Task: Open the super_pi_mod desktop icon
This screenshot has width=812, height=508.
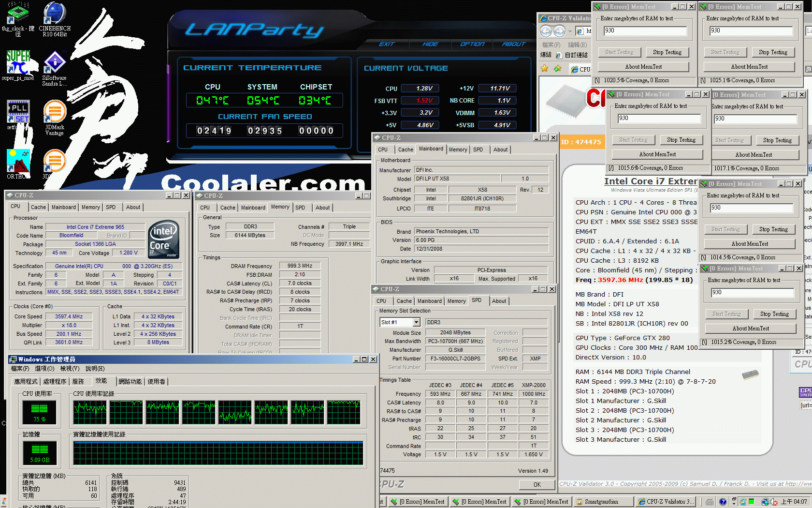Action: 18,65
